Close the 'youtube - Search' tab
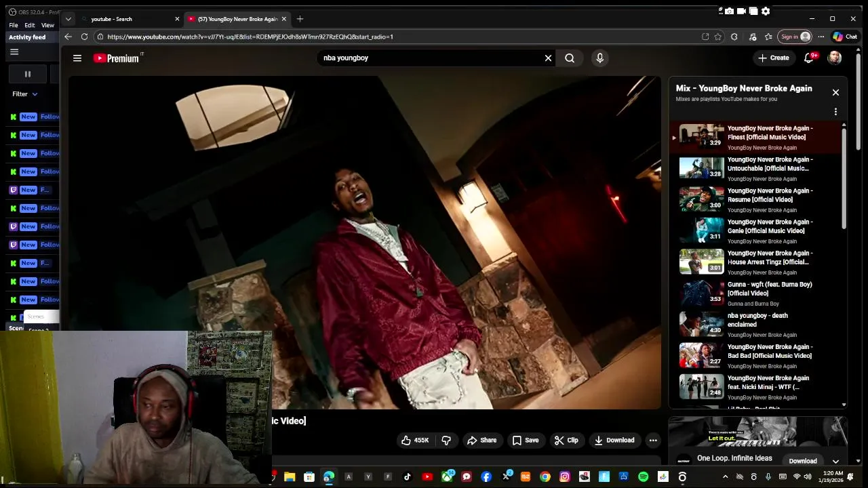Viewport: 868px width, 488px height. 177,19
